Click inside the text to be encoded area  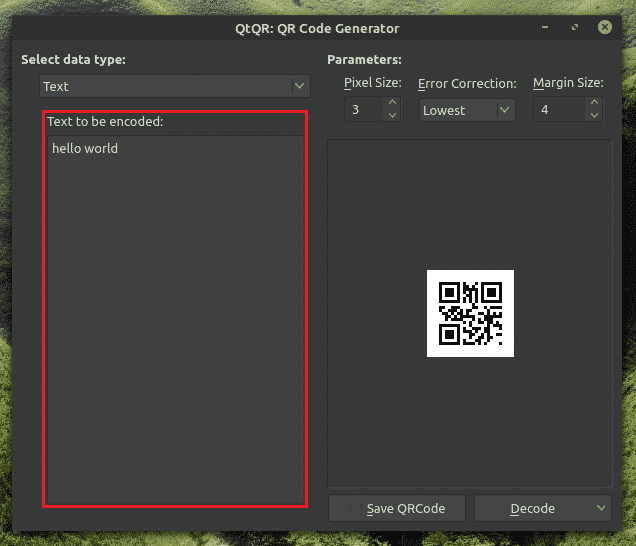point(175,320)
